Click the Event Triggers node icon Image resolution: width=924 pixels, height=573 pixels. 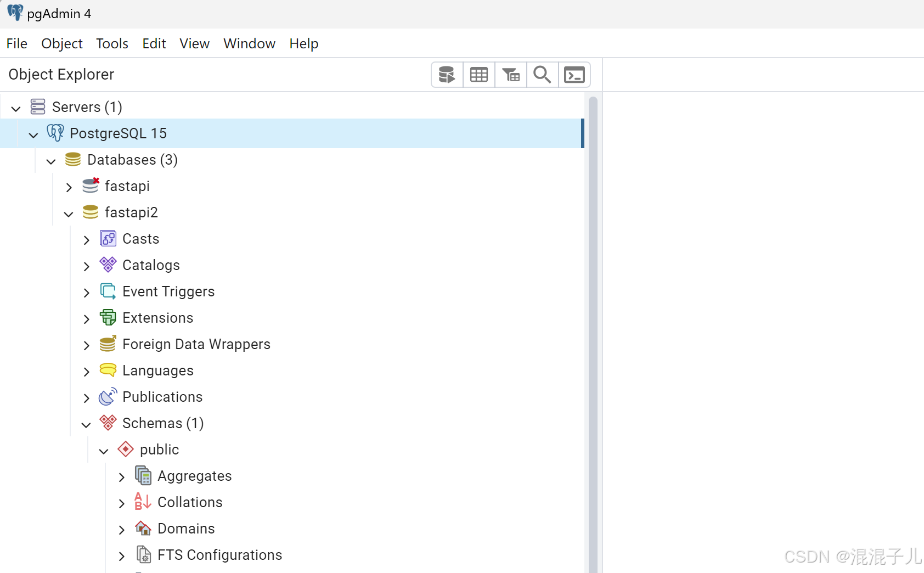pyautogui.click(x=108, y=291)
